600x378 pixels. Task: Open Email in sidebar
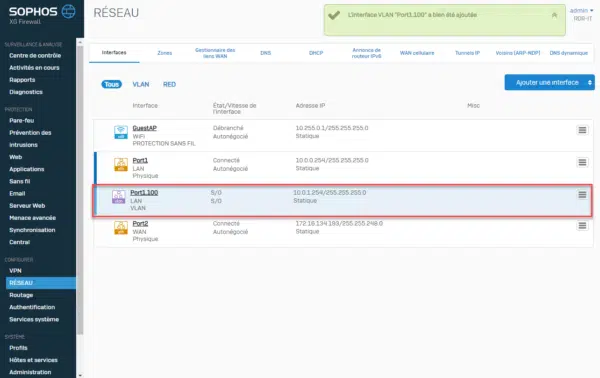point(17,194)
